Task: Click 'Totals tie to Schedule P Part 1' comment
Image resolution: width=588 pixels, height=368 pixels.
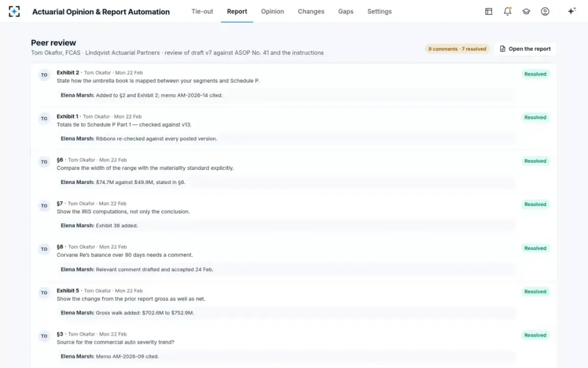Action: [124, 125]
